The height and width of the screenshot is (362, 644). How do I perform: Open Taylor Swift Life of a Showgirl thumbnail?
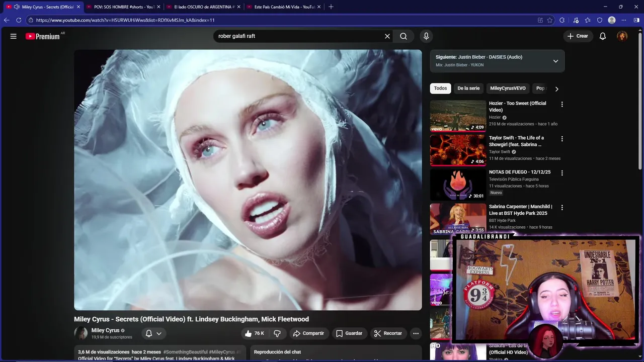coord(458,150)
